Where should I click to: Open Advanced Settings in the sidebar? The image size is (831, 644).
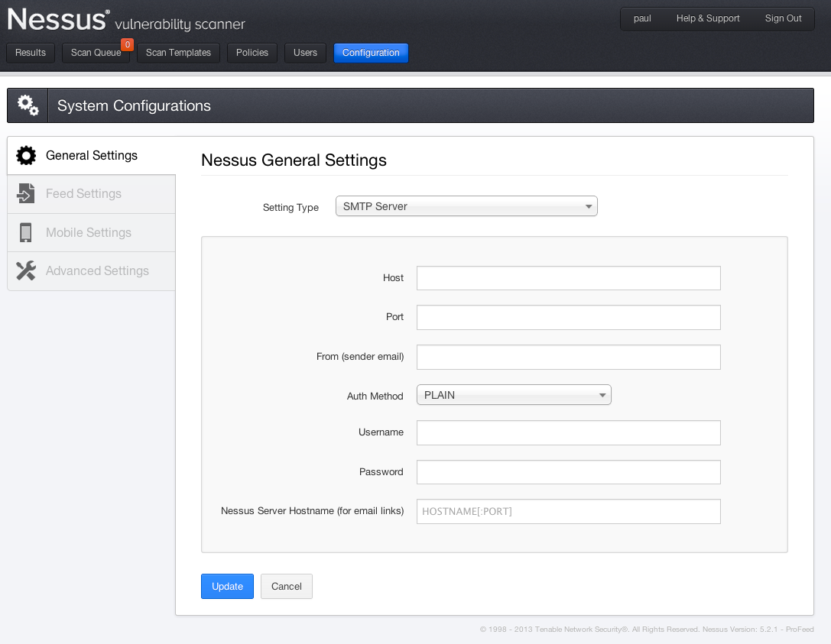point(91,270)
